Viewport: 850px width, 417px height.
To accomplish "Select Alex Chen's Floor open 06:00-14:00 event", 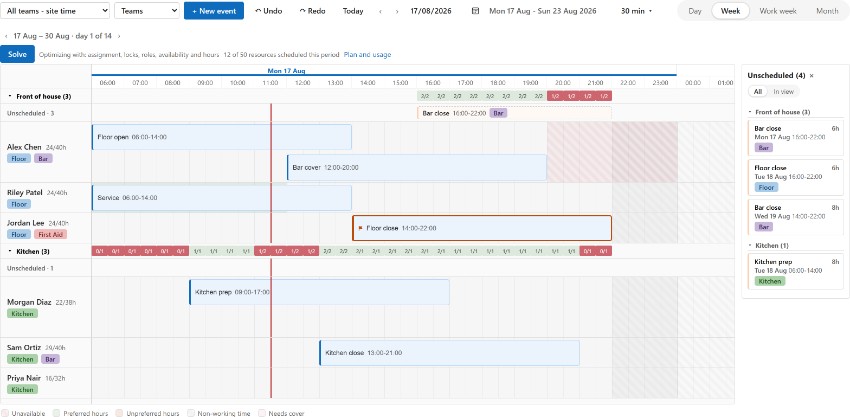I will point(222,137).
